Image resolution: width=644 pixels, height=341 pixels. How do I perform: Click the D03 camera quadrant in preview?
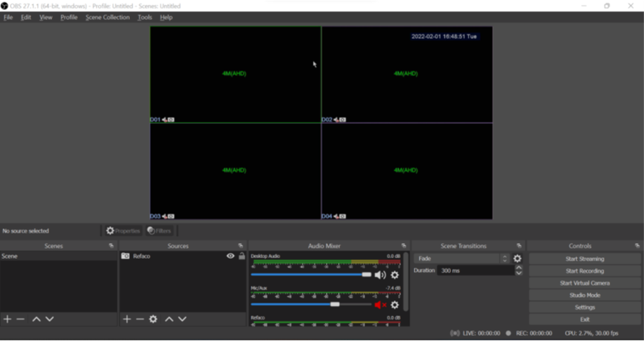[235, 171]
